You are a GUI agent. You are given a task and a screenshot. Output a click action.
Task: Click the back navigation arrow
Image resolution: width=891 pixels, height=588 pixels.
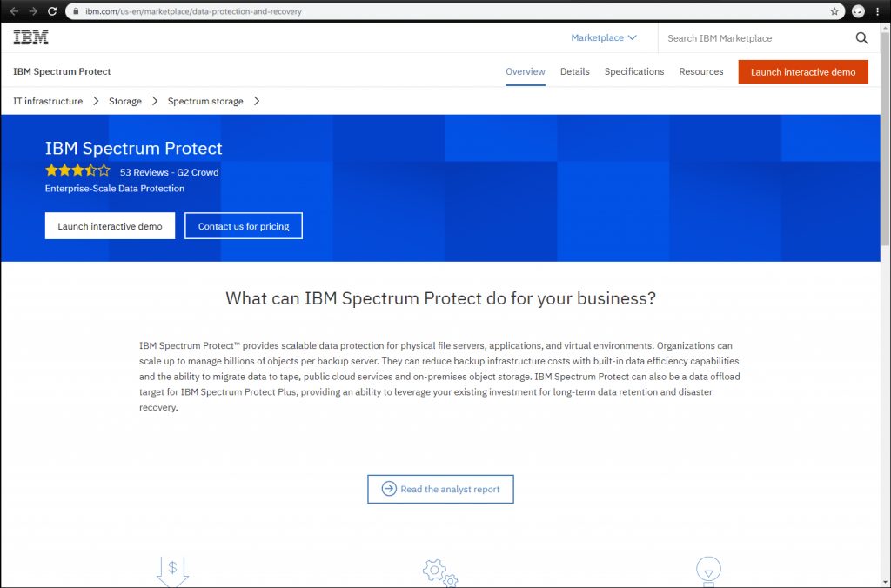pyautogui.click(x=15, y=11)
